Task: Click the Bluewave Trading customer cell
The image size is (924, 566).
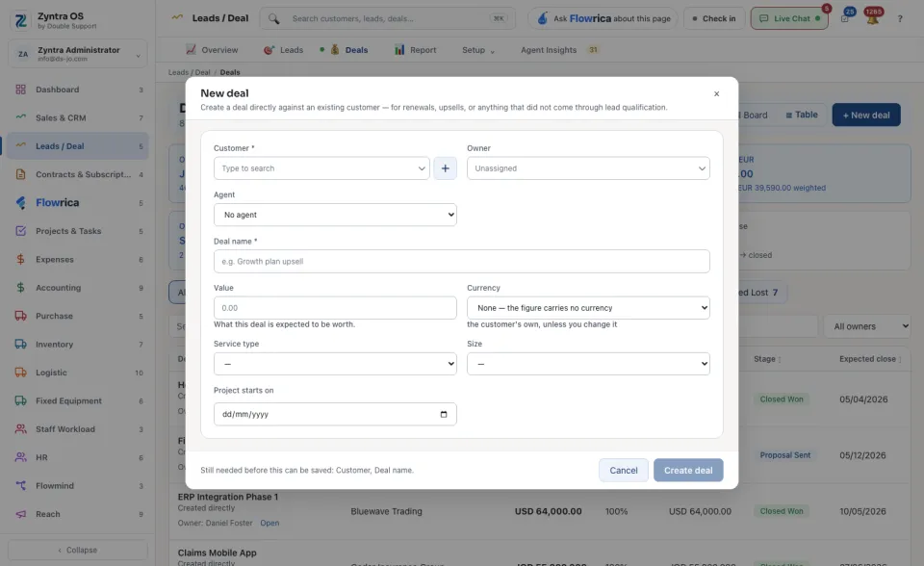Action: (x=386, y=512)
